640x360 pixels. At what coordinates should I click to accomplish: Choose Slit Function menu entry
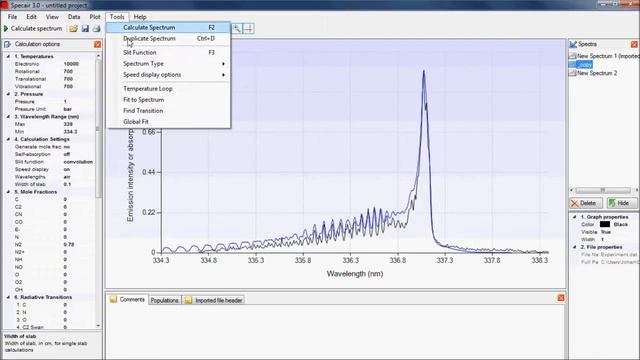(x=168, y=52)
